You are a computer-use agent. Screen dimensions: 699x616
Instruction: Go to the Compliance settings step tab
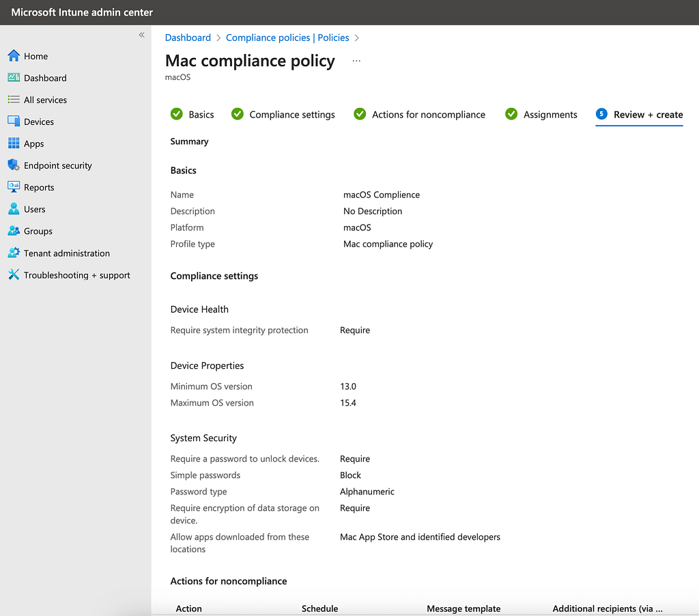[292, 115]
